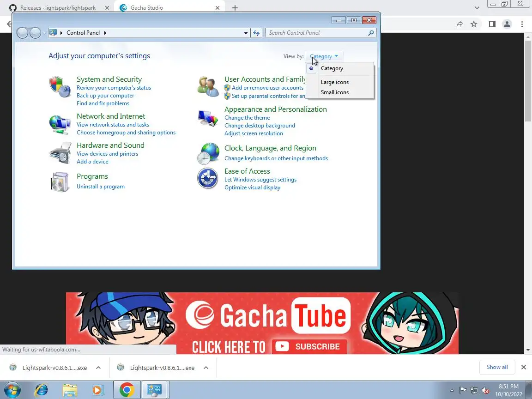Click View devices and printers link
532x399 pixels.
107,154
